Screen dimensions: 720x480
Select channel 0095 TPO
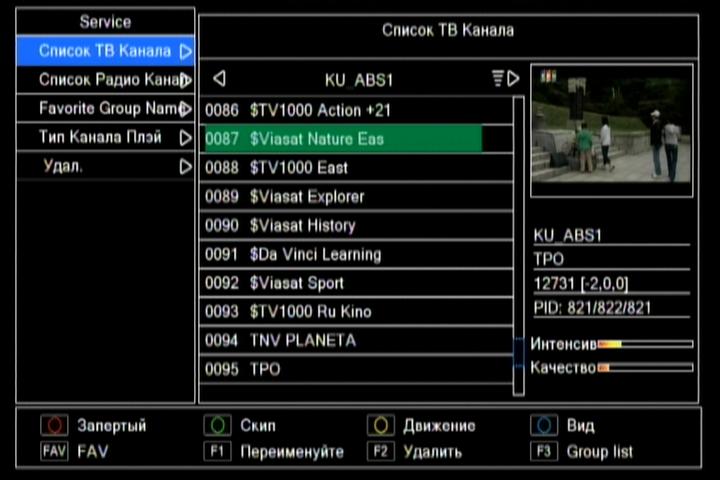(x=356, y=369)
